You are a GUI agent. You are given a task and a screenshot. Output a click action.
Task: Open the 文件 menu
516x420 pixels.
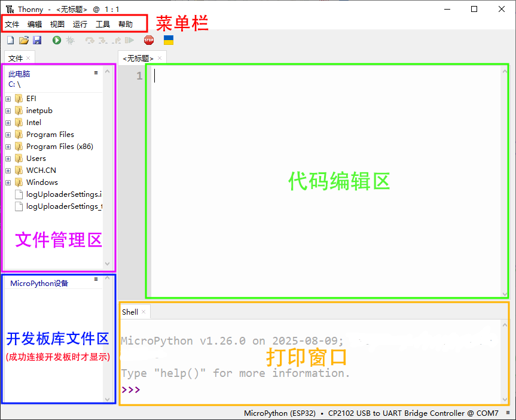point(12,25)
